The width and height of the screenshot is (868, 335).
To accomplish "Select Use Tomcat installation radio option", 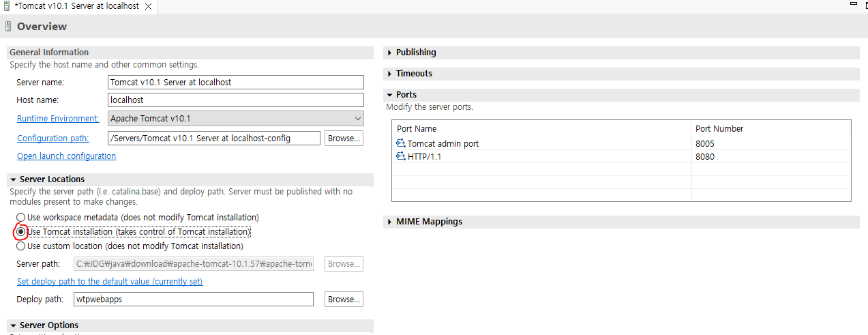I will point(21,232).
